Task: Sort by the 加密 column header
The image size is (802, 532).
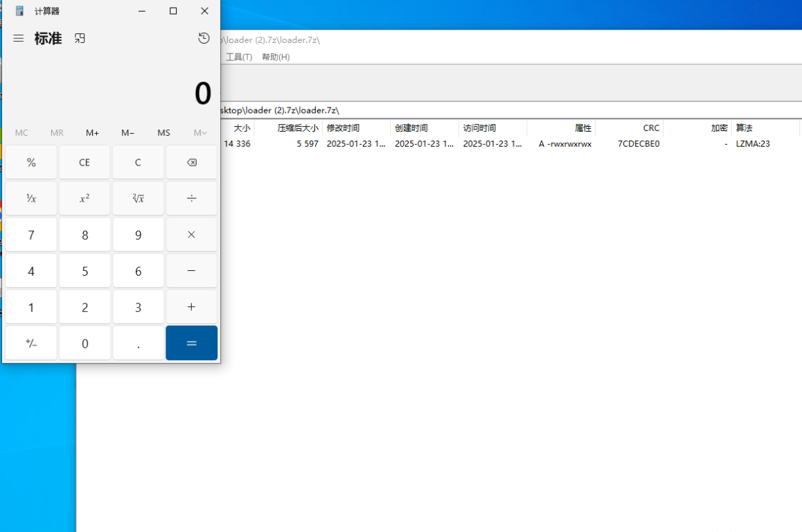Action: (697, 128)
